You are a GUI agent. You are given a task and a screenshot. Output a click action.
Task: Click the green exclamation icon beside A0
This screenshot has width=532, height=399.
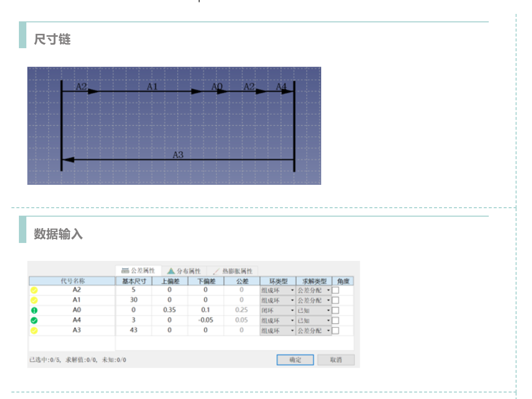(x=34, y=311)
